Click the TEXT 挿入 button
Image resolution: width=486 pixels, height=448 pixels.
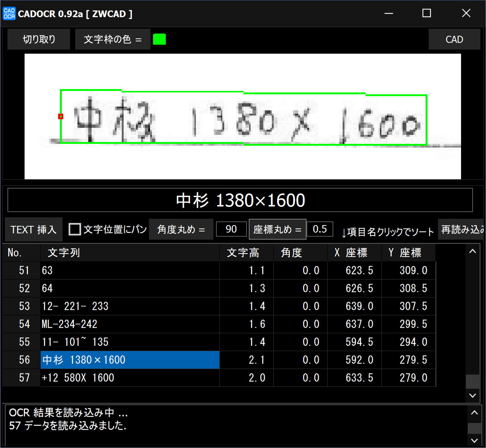coord(34,230)
